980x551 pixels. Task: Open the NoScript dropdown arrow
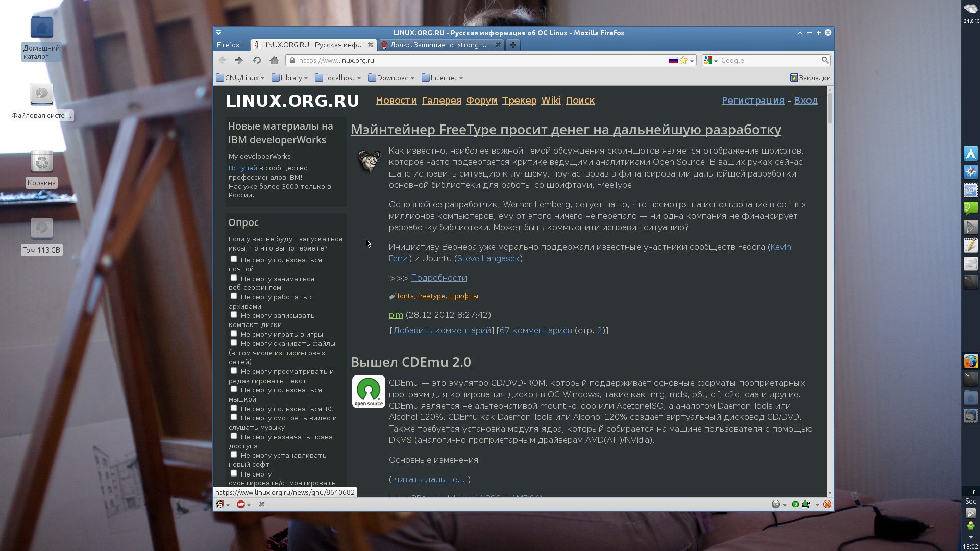(x=228, y=505)
